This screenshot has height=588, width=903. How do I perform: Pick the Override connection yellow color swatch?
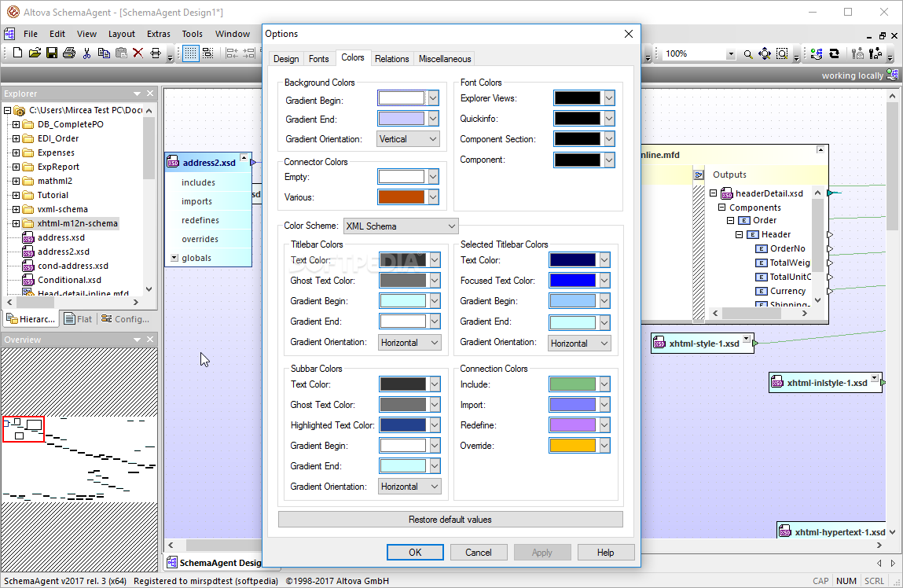click(x=572, y=446)
